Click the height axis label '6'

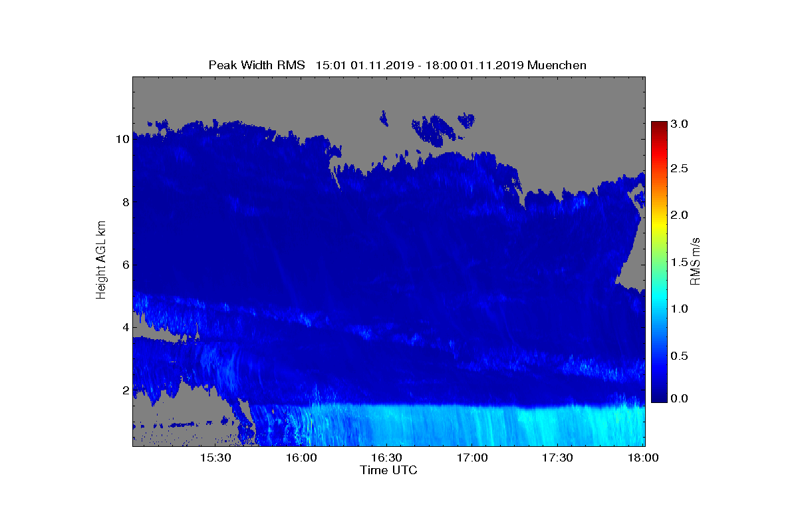pyautogui.click(x=124, y=265)
